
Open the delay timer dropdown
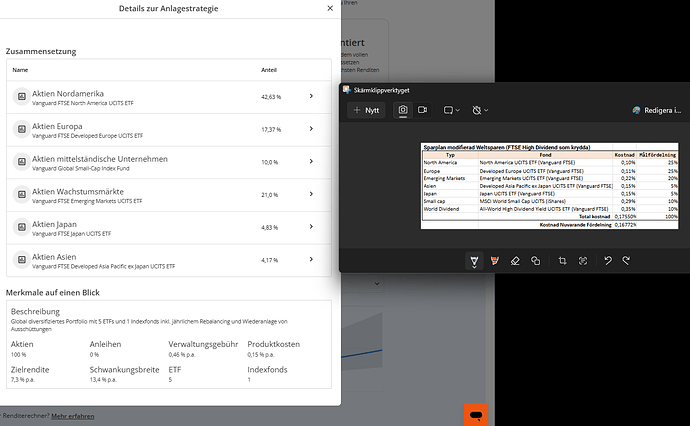point(482,110)
